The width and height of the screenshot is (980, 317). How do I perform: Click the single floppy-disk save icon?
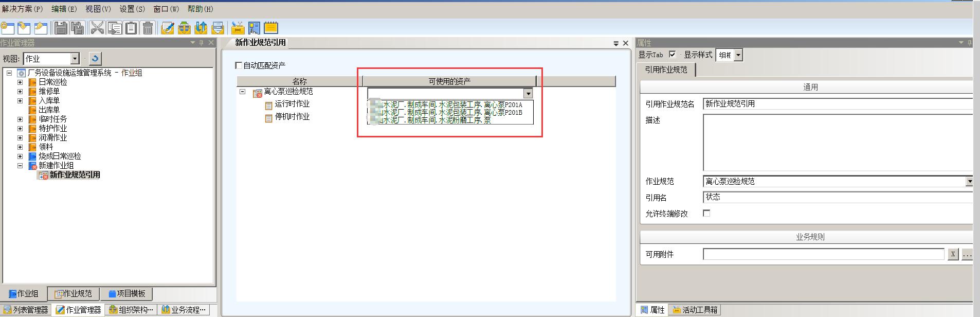[x=61, y=28]
